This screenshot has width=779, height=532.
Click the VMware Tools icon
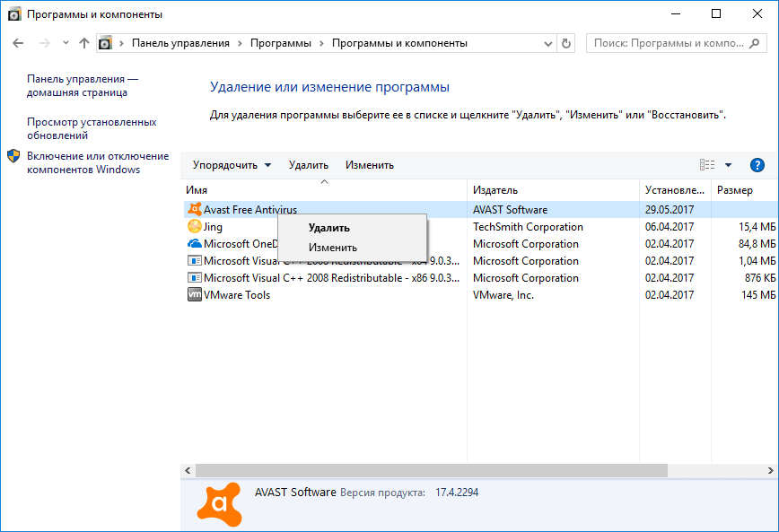tap(194, 294)
